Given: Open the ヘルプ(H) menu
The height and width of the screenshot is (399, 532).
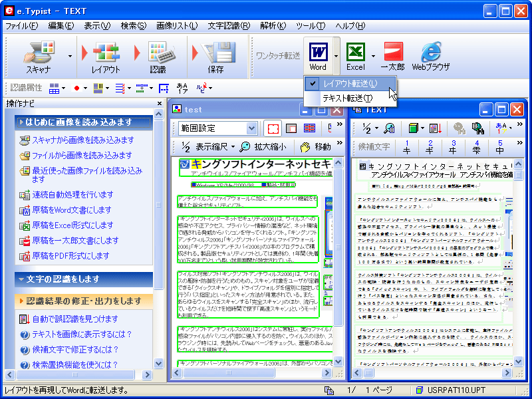Looking at the screenshot, I should coord(350,26).
